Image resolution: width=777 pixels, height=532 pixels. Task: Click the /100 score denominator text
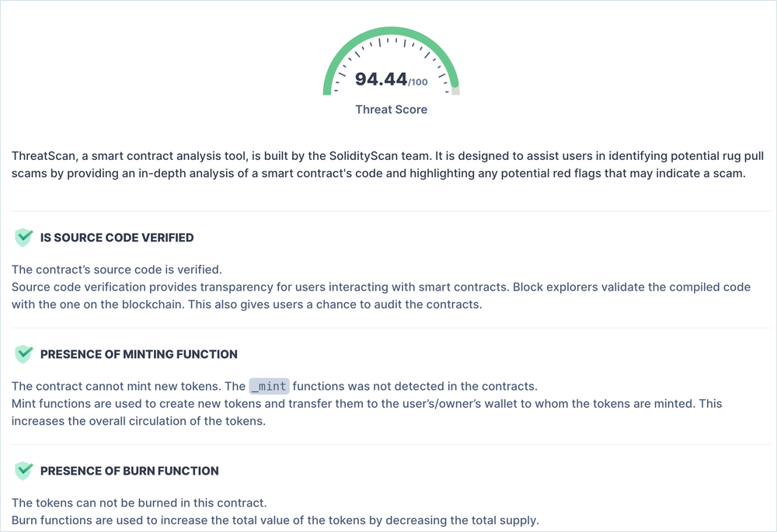(418, 82)
